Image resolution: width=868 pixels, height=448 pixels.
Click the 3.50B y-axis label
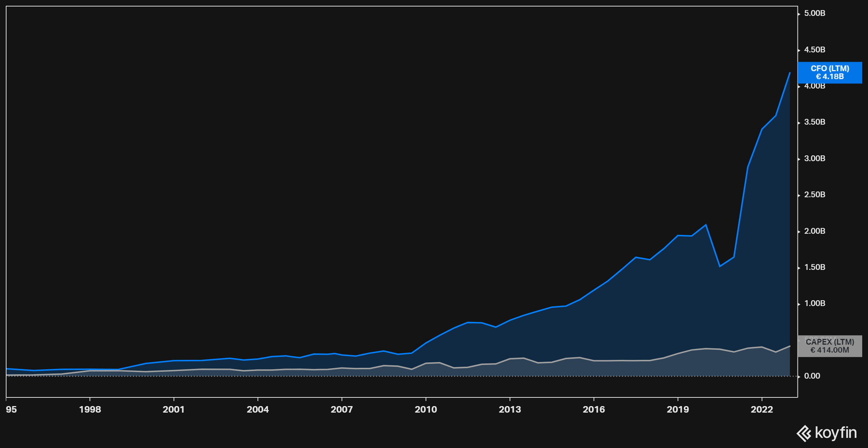click(814, 122)
